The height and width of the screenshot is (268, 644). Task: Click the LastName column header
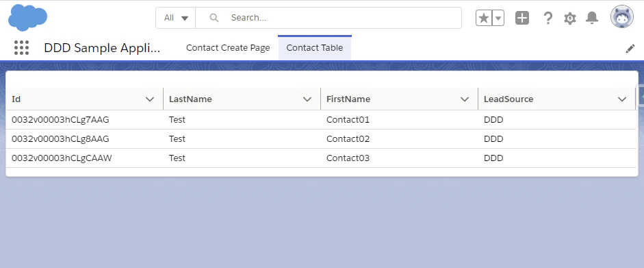(242, 99)
